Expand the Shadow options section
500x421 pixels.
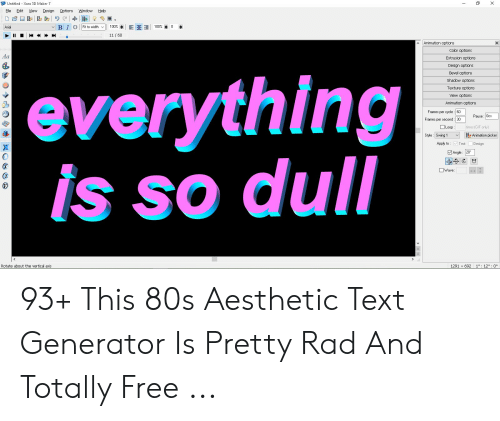pyautogui.click(x=461, y=80)
